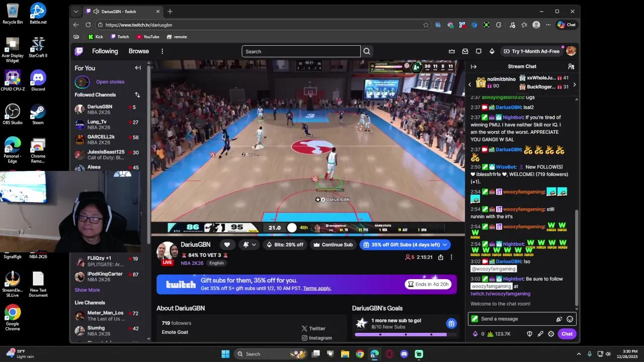The image size is (644, 362).
Task: Open the Prime loot crown icon
Action: pyautogui.click(x=452, y=51)
